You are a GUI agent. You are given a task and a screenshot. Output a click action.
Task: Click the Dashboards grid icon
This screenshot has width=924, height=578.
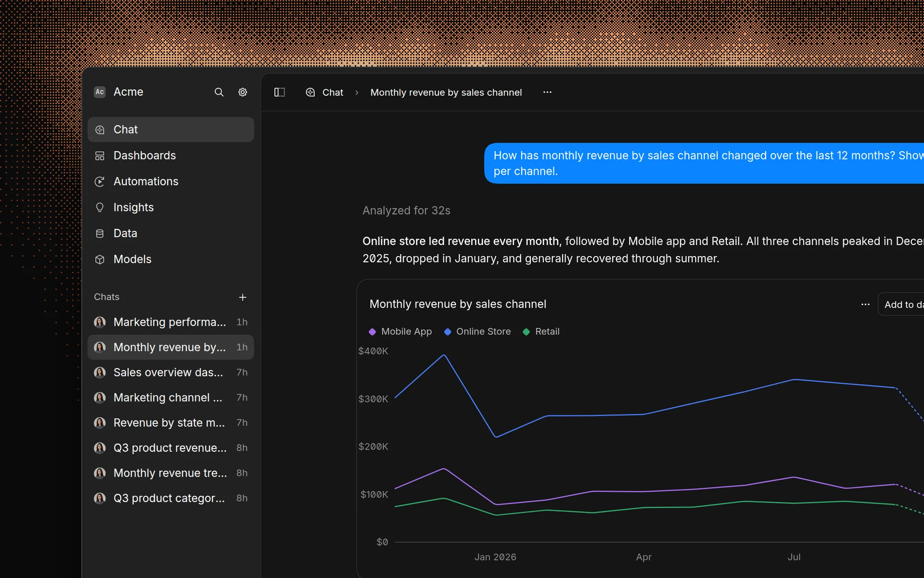[x=100, y=156]
